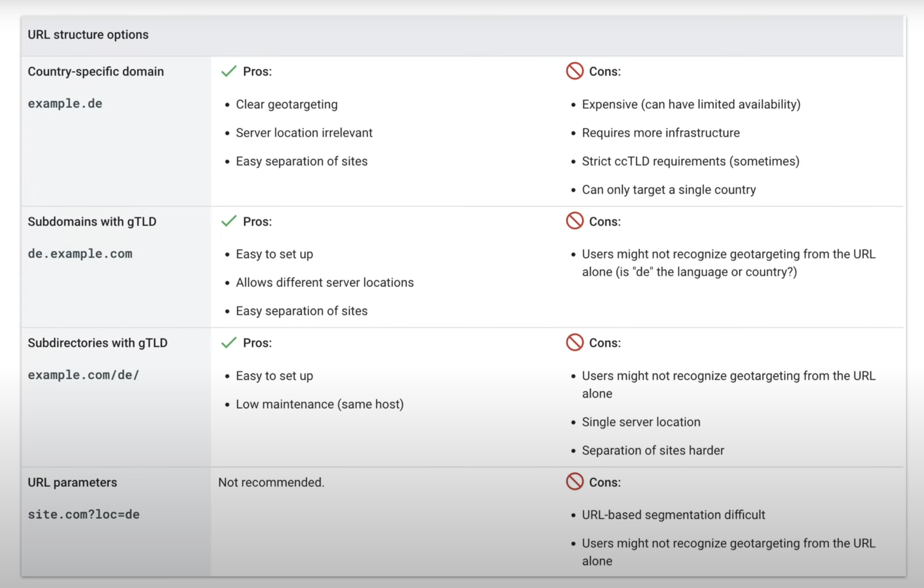Screen dimensions: 924x588
Task: Click the example.de code text
Action: click(65, 104)
